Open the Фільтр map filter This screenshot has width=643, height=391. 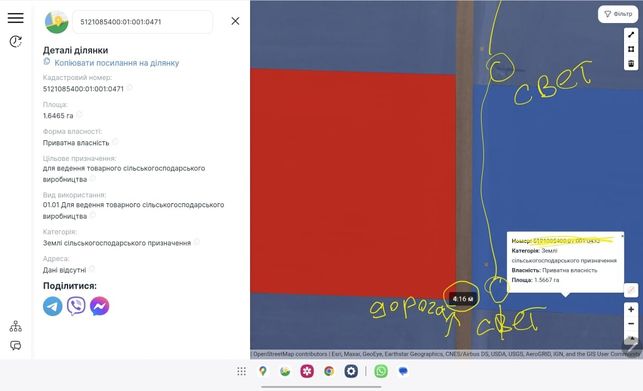pyautogui.click(x=618, y=14)
